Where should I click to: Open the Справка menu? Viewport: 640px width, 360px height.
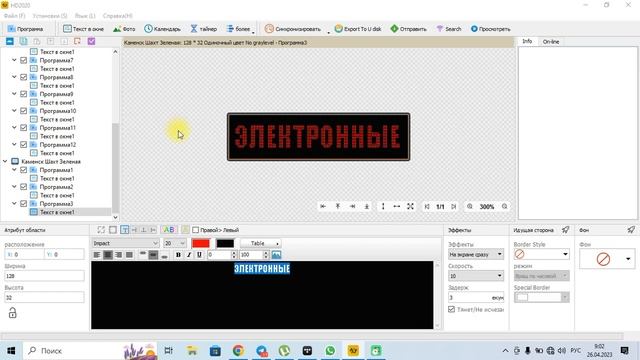(118, 16)
